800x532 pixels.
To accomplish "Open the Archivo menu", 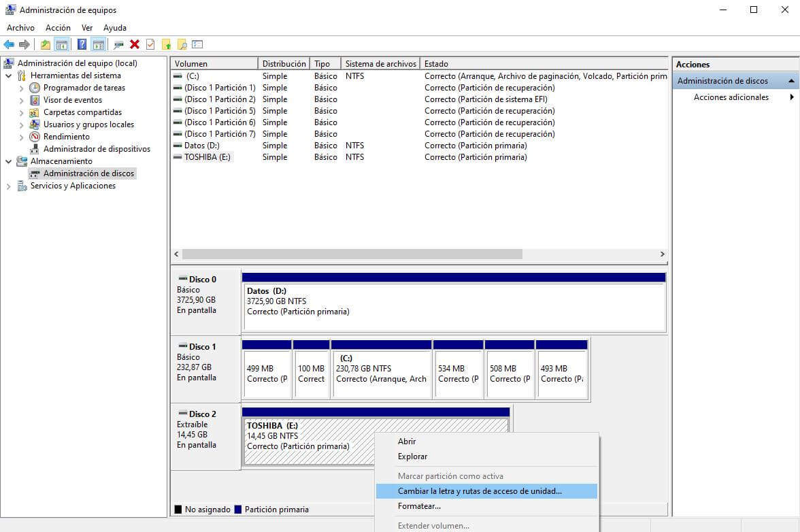I will click(20, 27).
